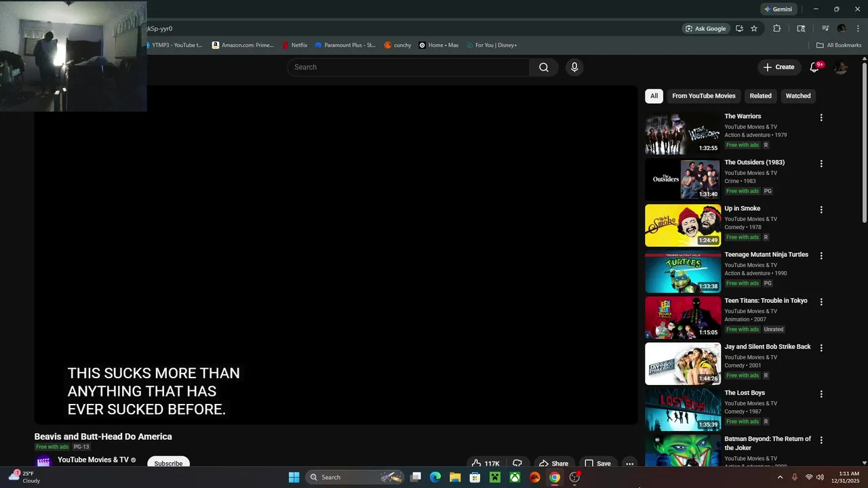
Task: Launch Minecraft from taskbar
Action: tap(495, 477)
